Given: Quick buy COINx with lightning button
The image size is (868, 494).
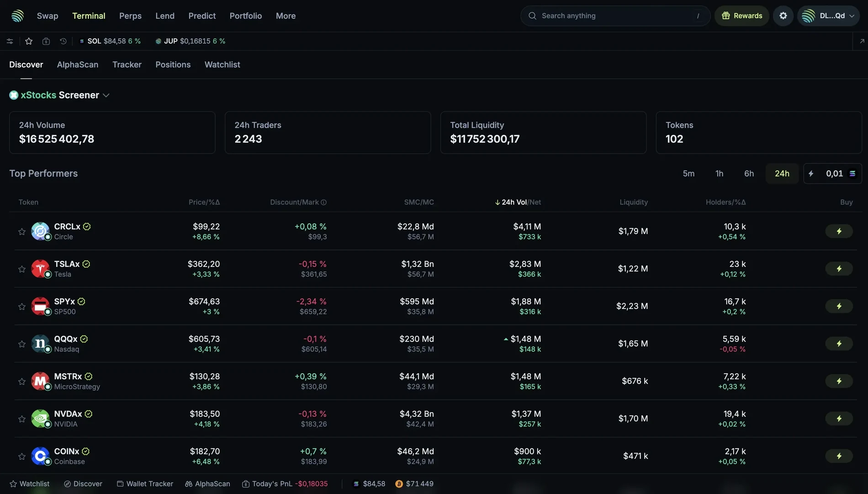Looking at the screenshot, I should pos(839,456).
